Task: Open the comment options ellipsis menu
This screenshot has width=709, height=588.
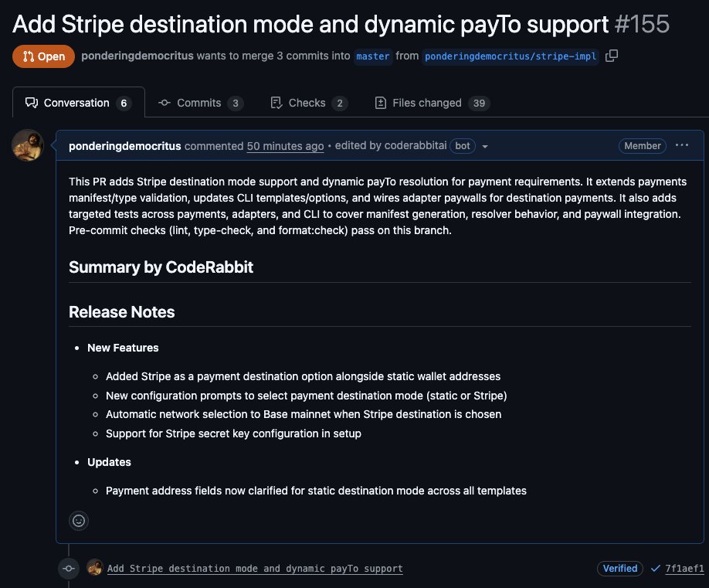Action: (x=681, y=145)
